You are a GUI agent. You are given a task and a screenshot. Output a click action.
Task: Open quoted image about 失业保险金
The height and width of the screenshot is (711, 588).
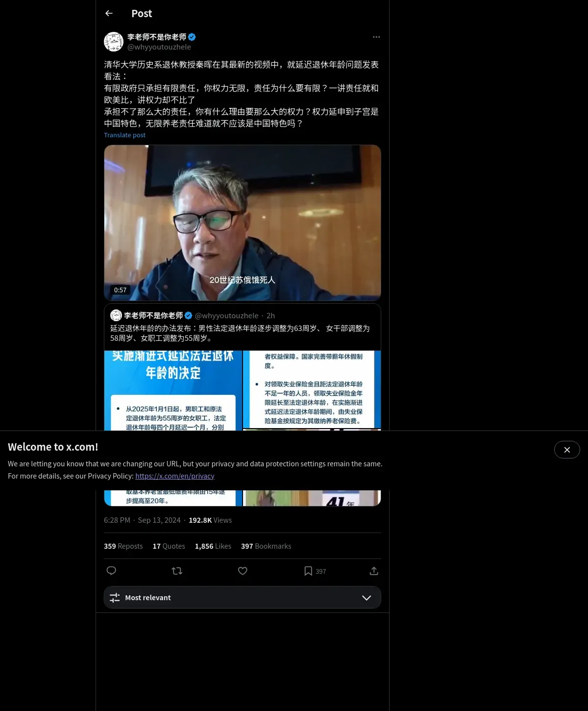coord(312,389)
